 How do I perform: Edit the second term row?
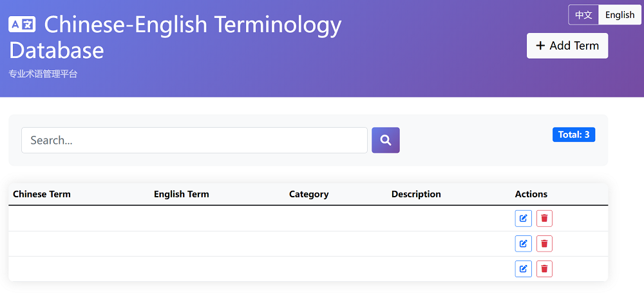coord(523,244)
